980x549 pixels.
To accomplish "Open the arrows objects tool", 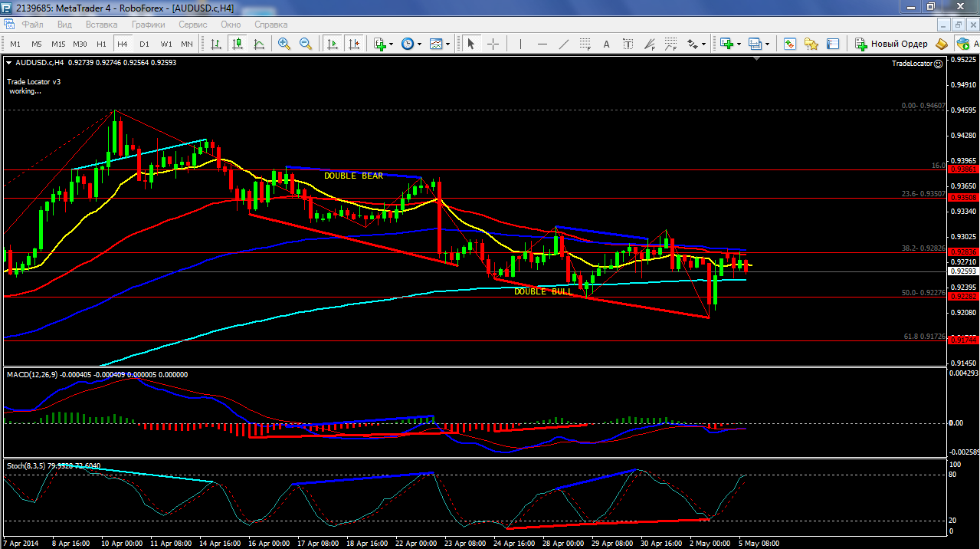I will tap(692, 44).
